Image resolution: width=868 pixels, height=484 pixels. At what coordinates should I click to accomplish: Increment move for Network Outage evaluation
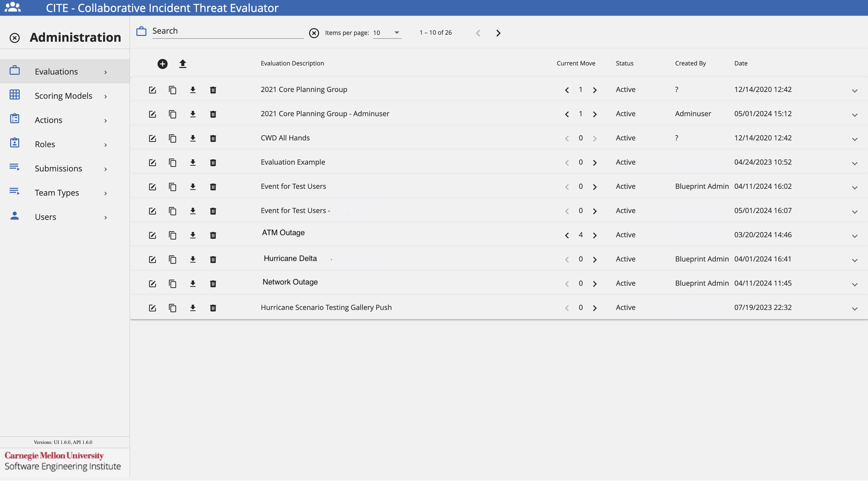coord(595,284)
